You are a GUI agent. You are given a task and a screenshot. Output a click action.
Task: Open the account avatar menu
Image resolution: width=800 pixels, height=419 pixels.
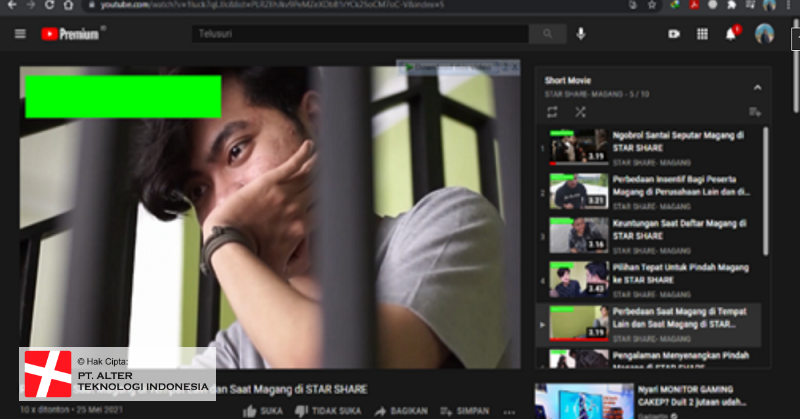click(x=764, y=34)
